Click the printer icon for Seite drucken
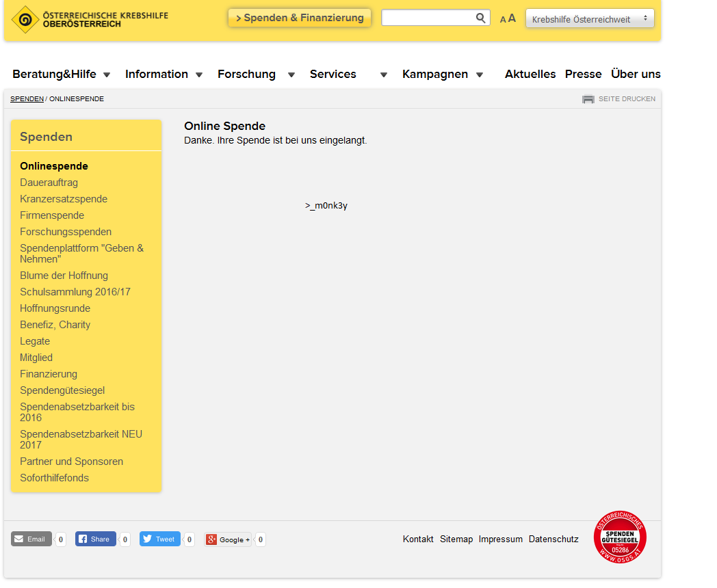 pyautogui.click(x=588, y=99)
